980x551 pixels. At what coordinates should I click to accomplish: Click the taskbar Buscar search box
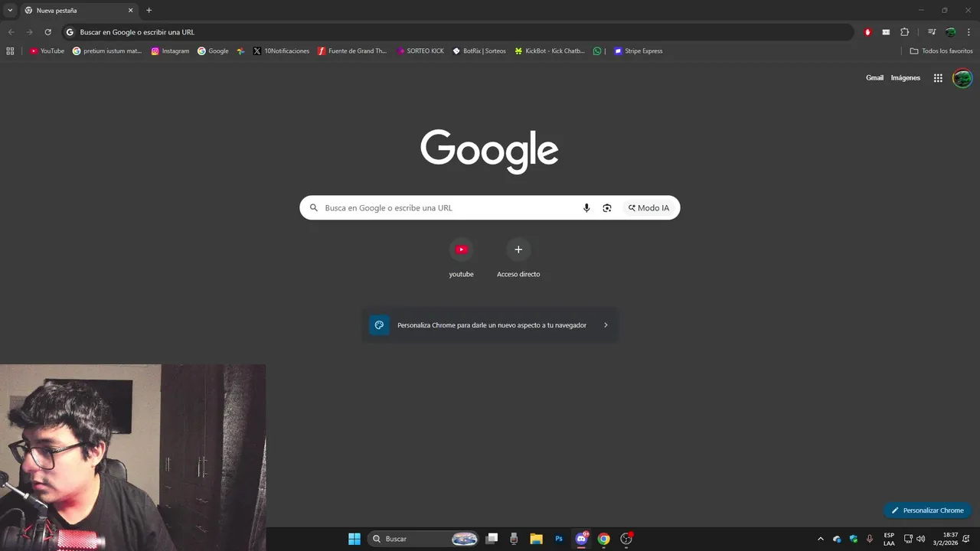pos(423,539)
